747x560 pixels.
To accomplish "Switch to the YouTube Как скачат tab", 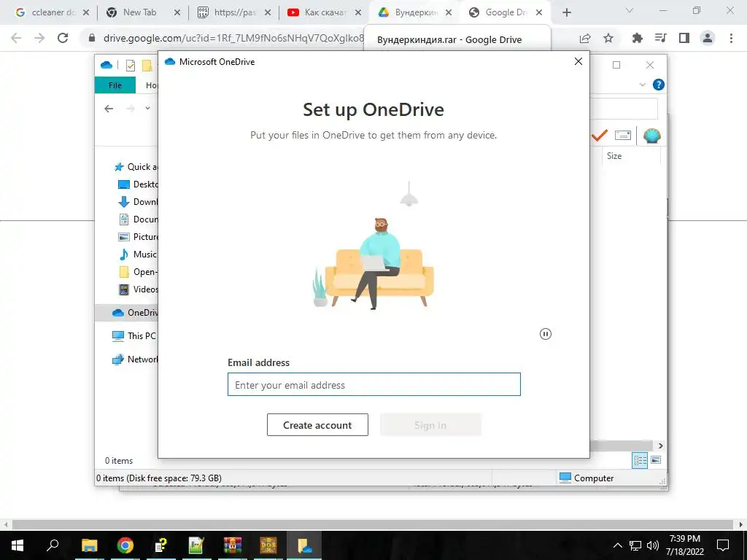I will click(325, 12).
